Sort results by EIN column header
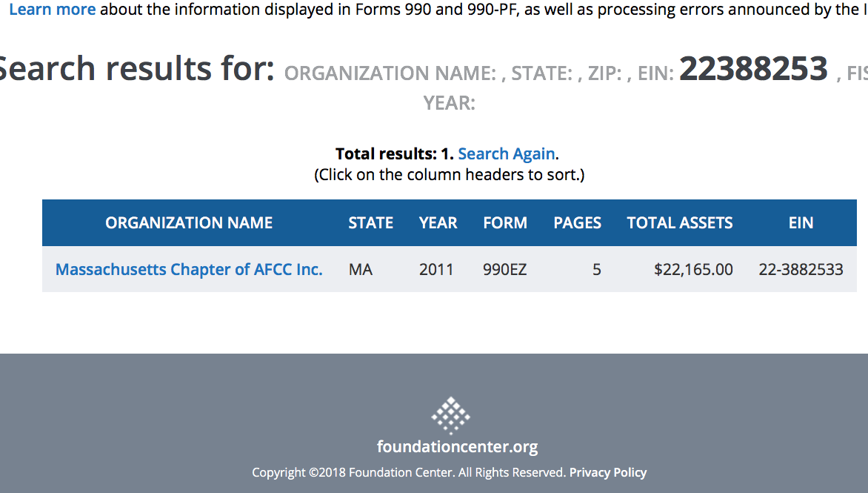This screenshot has width=868, height=493. click(801, 223)
